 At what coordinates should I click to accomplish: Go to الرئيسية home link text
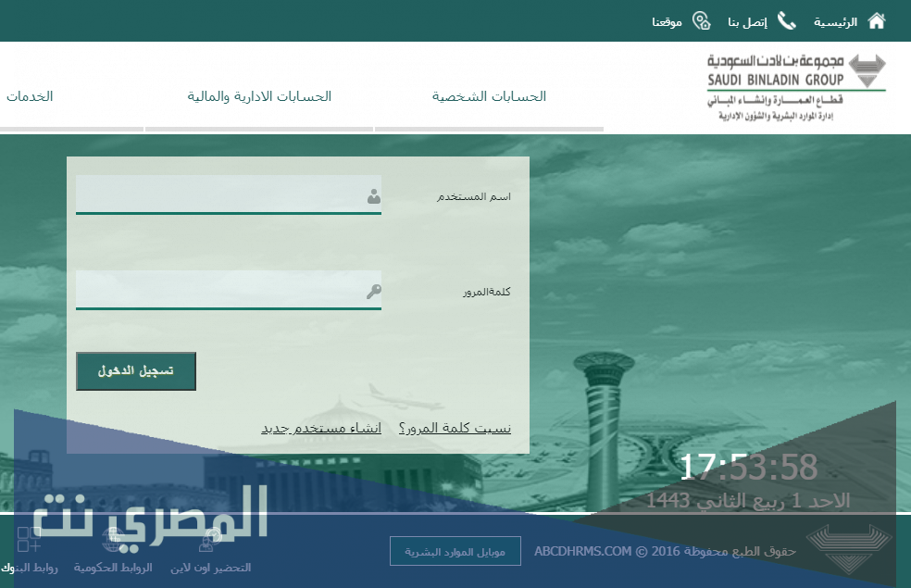(835, 21)
